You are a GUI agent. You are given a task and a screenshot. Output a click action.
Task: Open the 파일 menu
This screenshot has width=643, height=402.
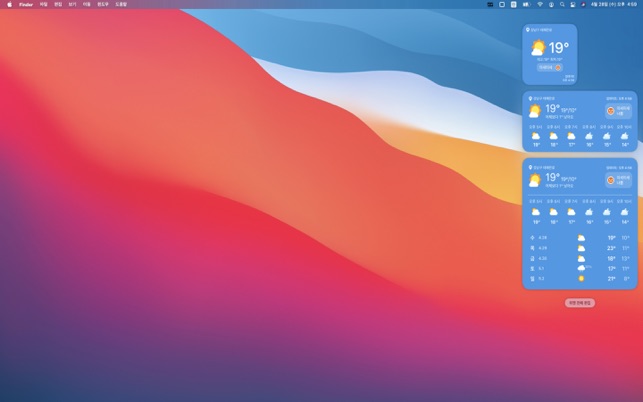point(43,5)
